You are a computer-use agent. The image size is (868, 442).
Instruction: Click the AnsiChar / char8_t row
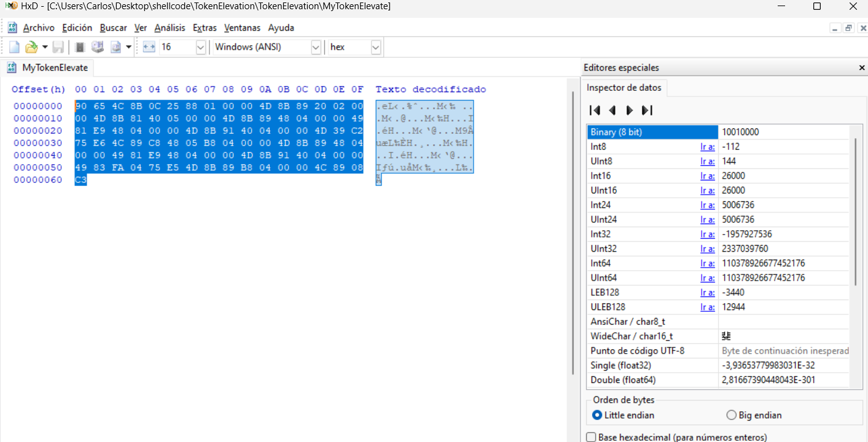(x=718, y=322)
